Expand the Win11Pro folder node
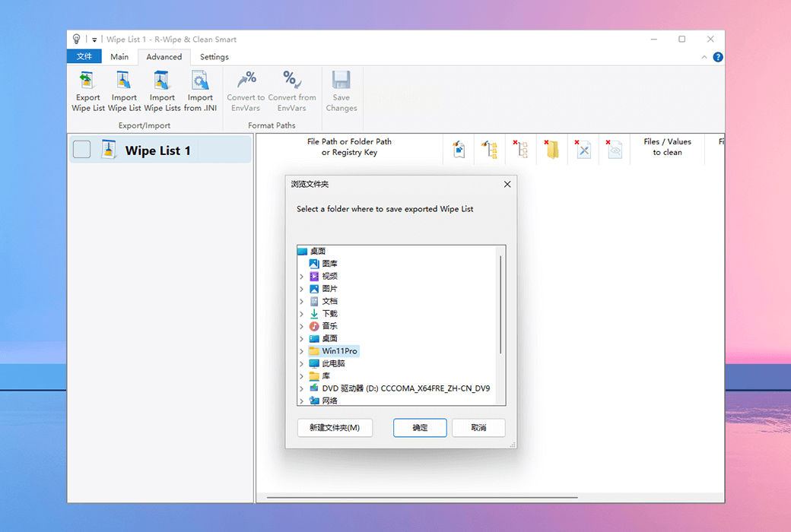Image resolution: width=791 pixels, height=532 pixels. [x=302, y=351]
